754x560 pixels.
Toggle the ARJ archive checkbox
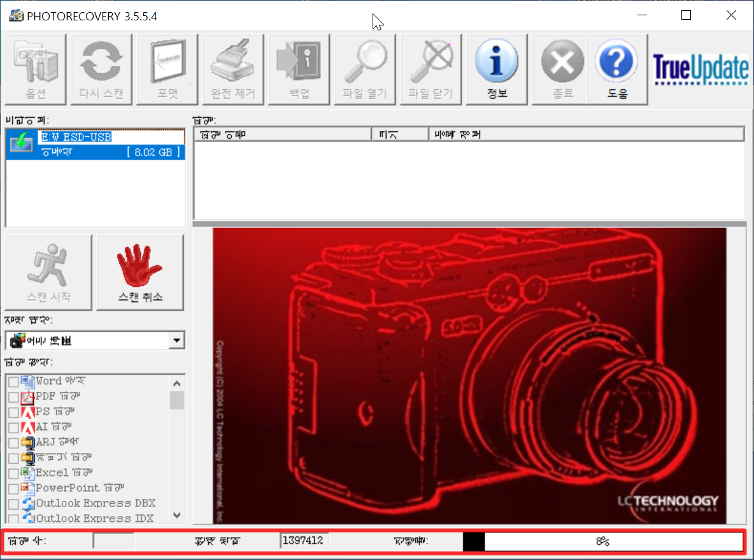tap(13, 443)
